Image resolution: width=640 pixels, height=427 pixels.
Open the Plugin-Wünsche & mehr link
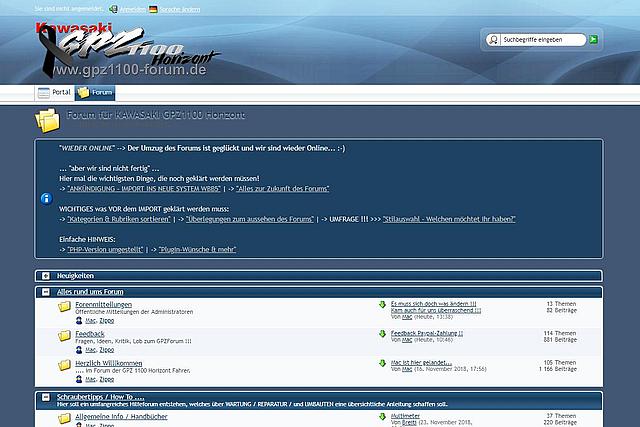click(x=197, y=249)
